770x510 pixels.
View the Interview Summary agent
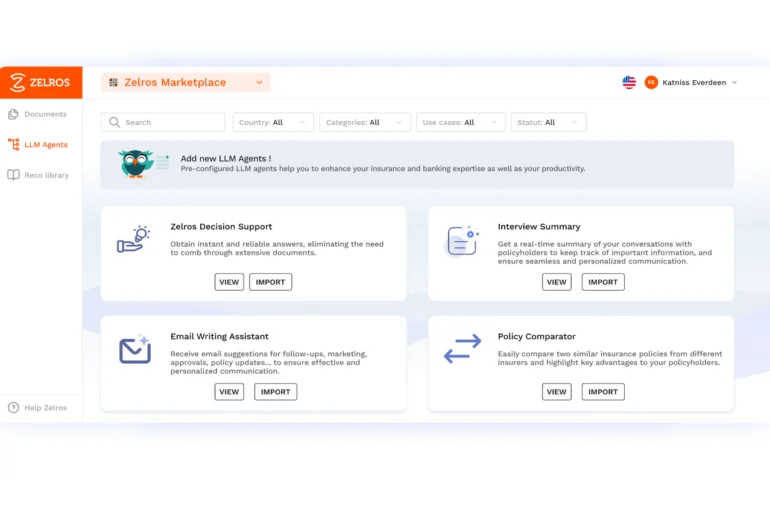[557, 282]
